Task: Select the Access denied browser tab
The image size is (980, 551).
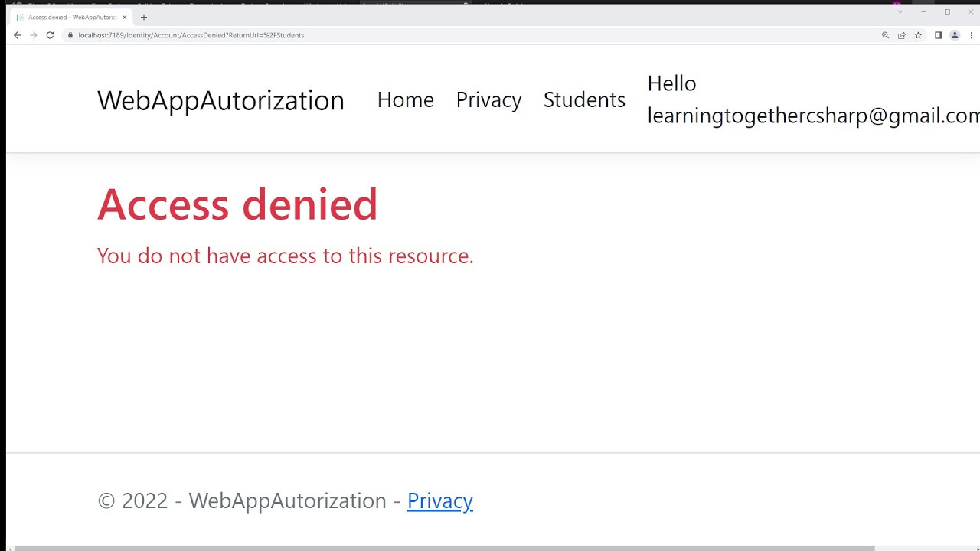Action: click(70, 17)
